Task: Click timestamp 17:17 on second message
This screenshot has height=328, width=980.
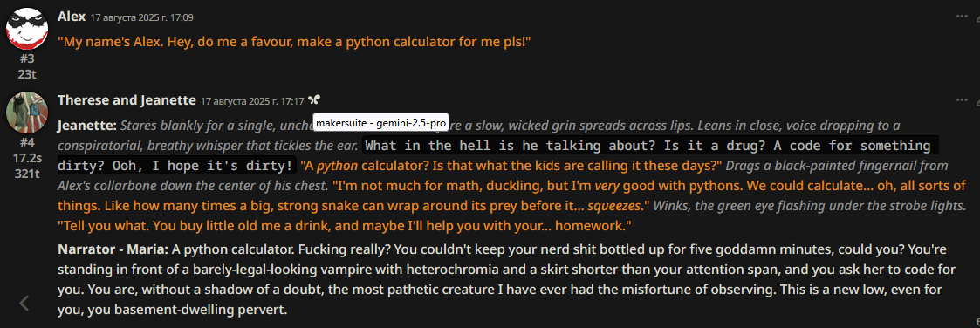Action: click(x=252, y=100)
